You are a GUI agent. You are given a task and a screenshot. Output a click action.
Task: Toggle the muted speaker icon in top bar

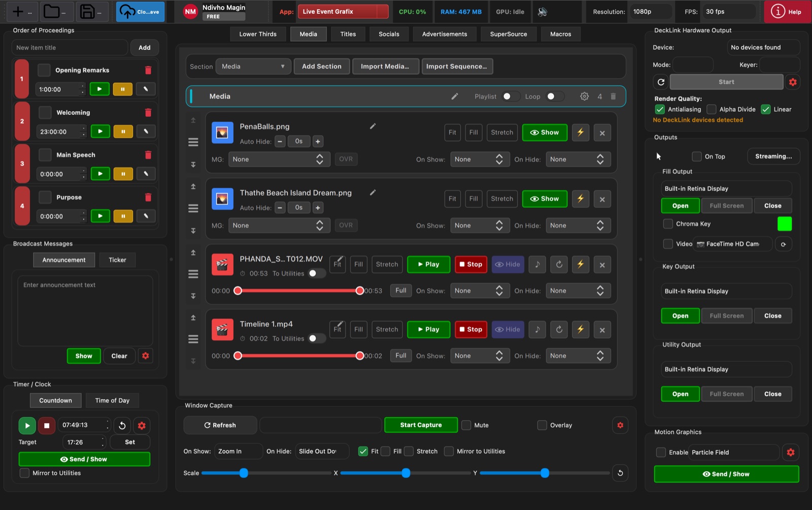tap(543, 12)
